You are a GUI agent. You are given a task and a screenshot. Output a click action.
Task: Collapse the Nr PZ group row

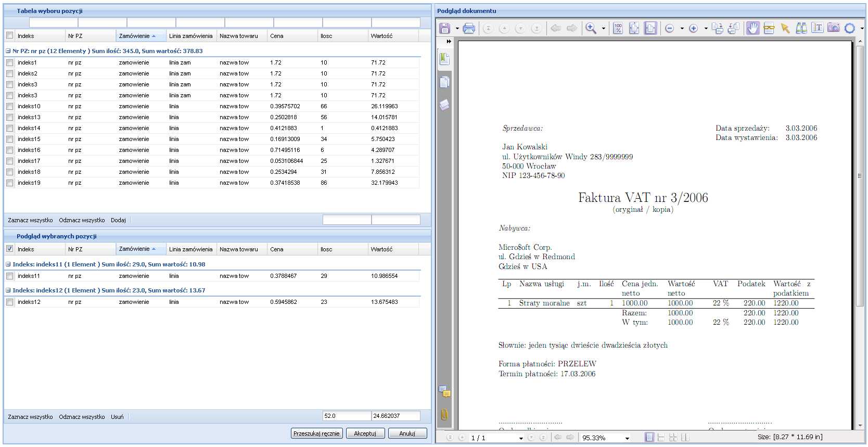[8, 51]
